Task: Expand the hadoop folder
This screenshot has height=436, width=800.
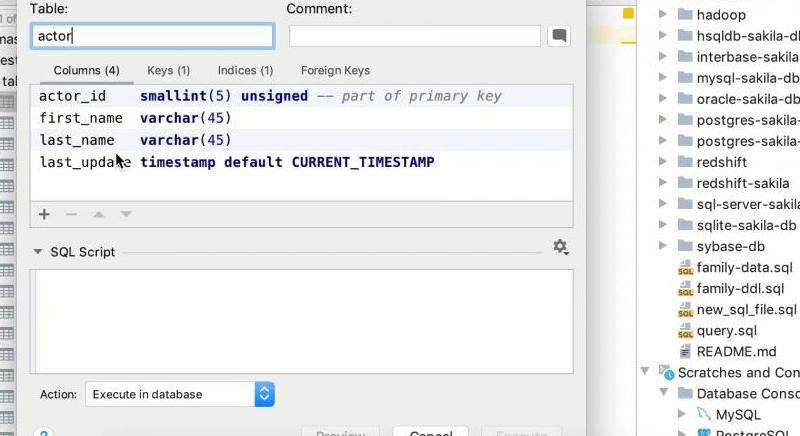Action: (x=663, y=15)
